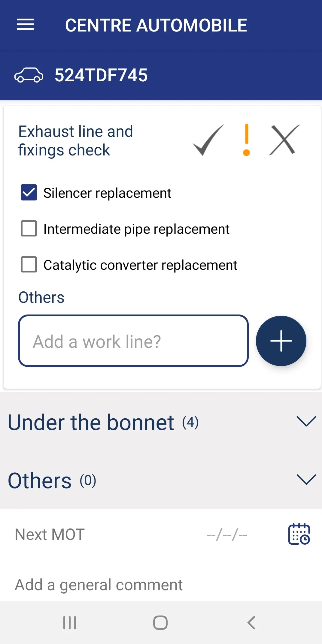Open the hamburger navigation menu
This screenshot has height=644, width=322.
[x=25, y=25]
